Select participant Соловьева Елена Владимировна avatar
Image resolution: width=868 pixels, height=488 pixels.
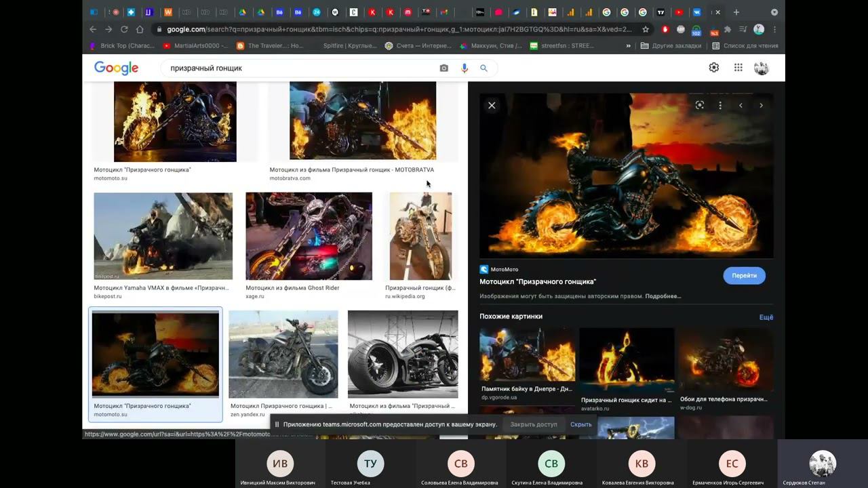460,464
